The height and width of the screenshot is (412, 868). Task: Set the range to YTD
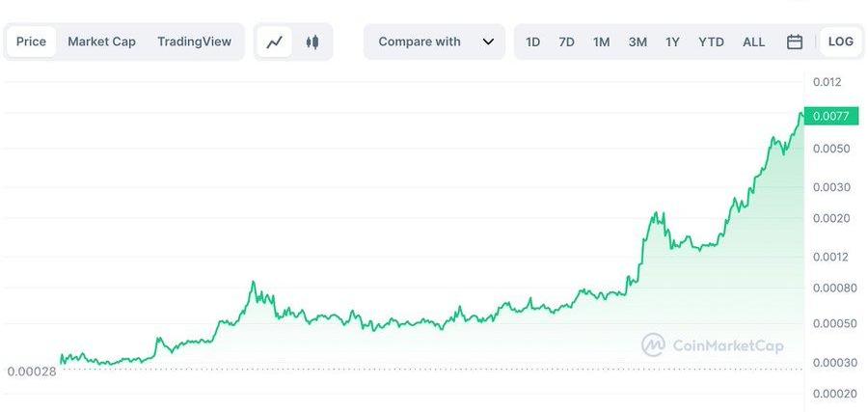(711, 42)
